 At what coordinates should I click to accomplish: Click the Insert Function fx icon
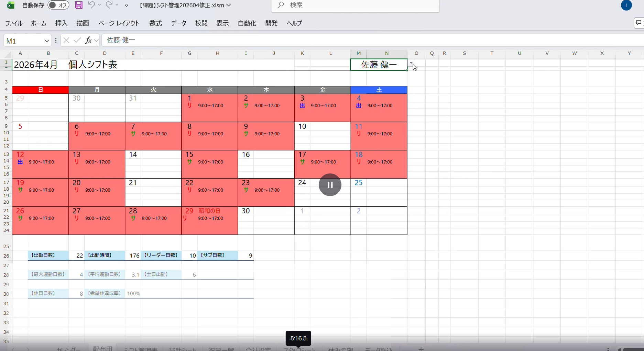point(88,41)
